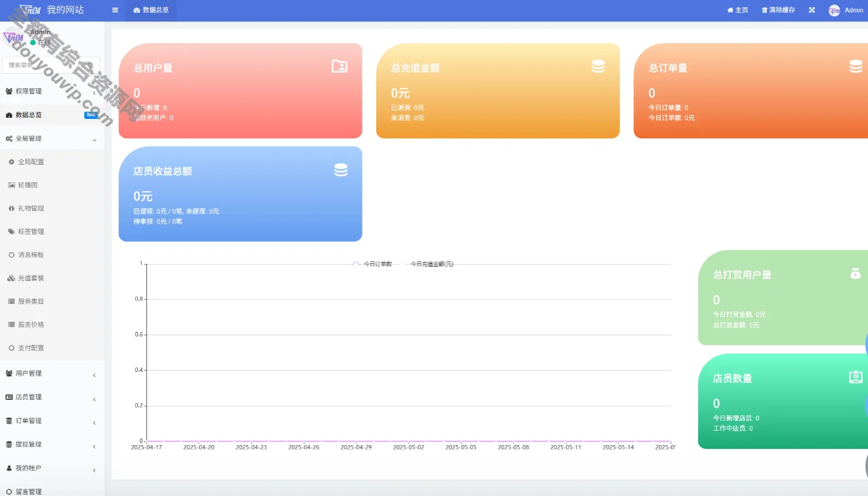Expand the 权限管理 sidebar menu
868x496 pixels.
pos(51,91)
